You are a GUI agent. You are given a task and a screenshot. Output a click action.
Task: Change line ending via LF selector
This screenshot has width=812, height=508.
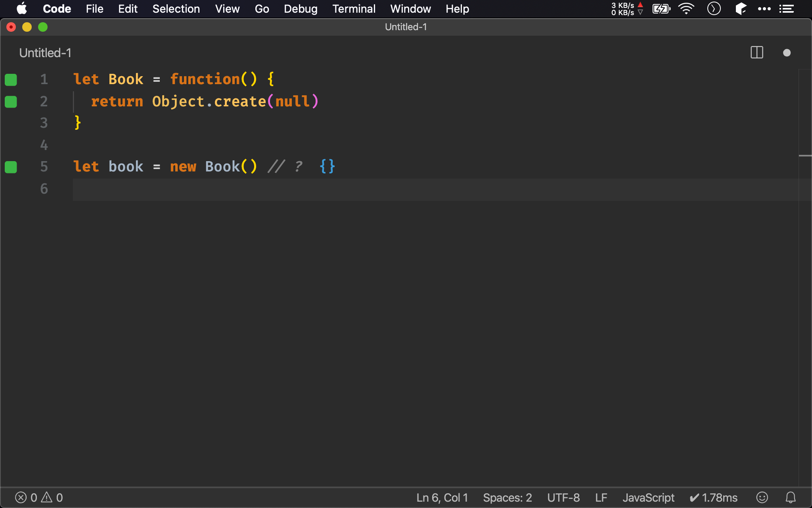601,497
